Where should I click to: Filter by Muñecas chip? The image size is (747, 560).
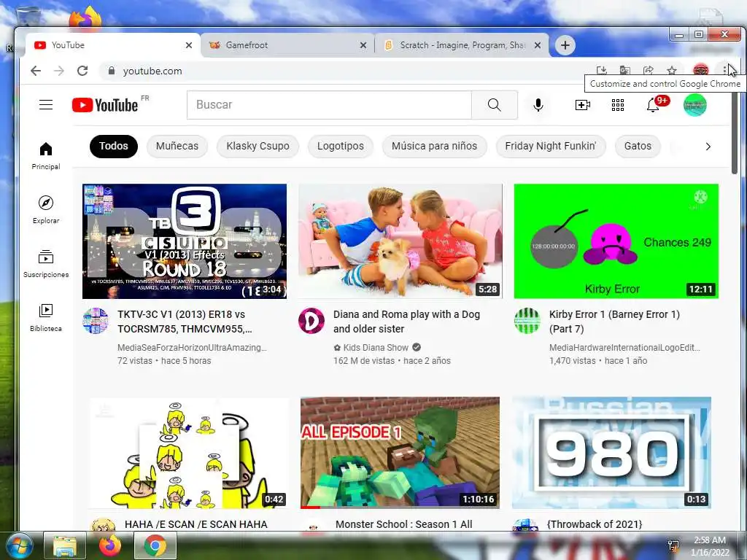177,146
